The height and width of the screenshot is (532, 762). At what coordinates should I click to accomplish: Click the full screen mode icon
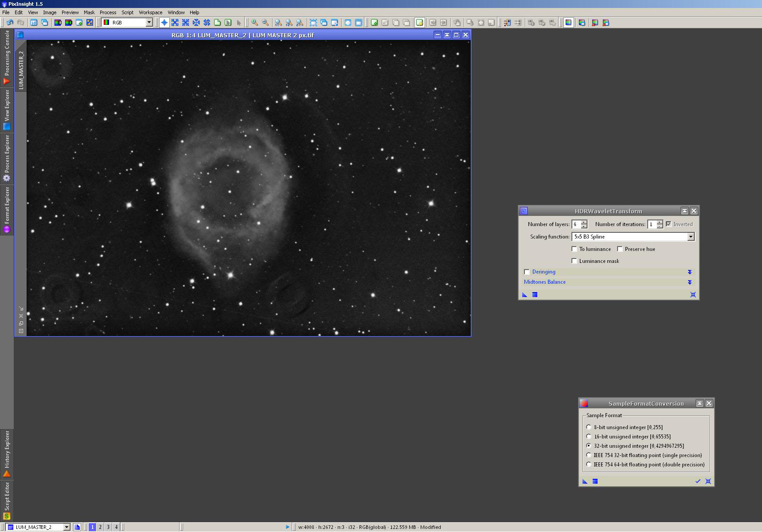(348, 23)
